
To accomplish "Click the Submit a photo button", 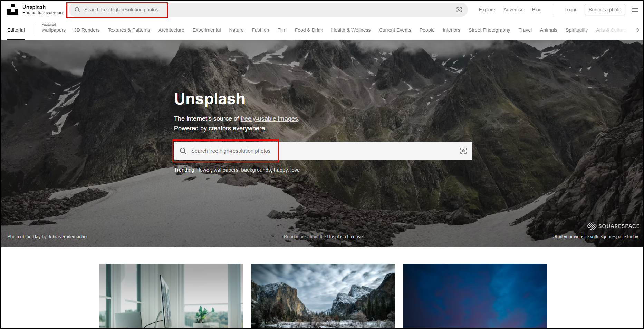I will coord(605,10).
